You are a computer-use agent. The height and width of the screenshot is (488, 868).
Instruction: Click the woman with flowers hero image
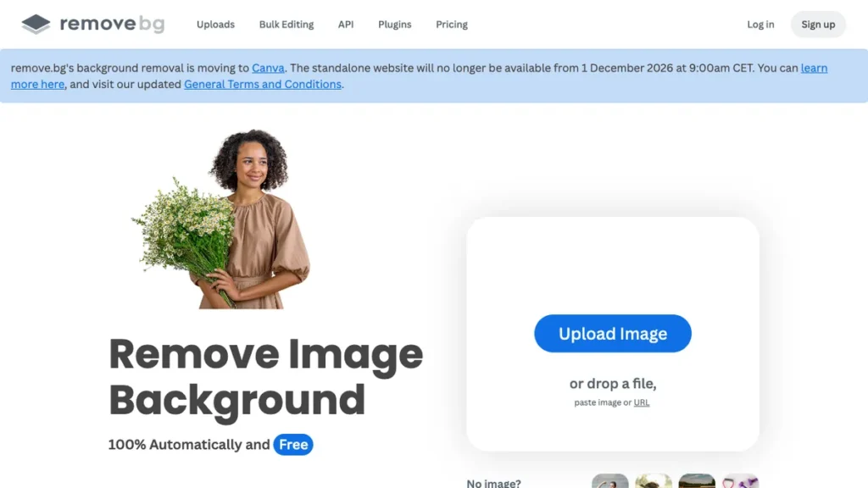pos(221,219)
